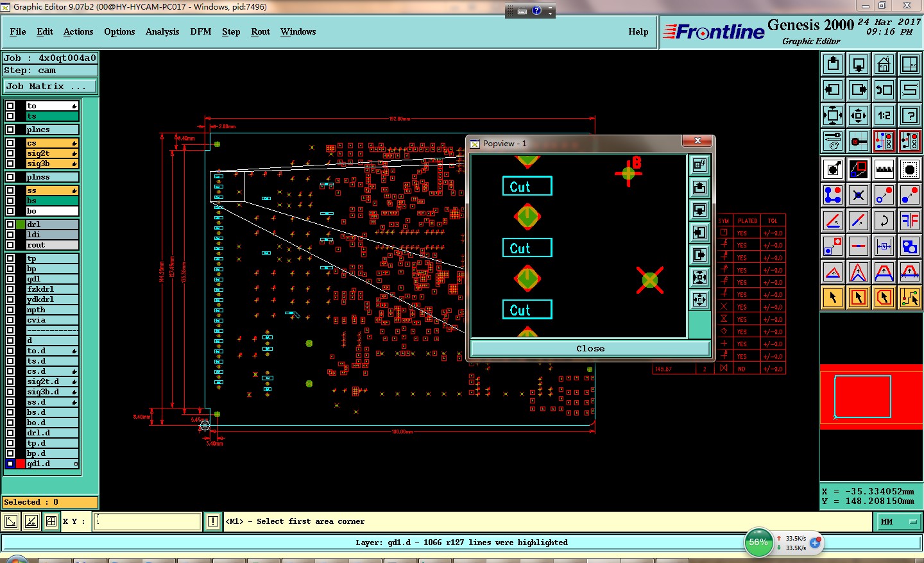Open the wrench and palette settings icon
This screenshot has width=924, height=563.
coord(833,141)
